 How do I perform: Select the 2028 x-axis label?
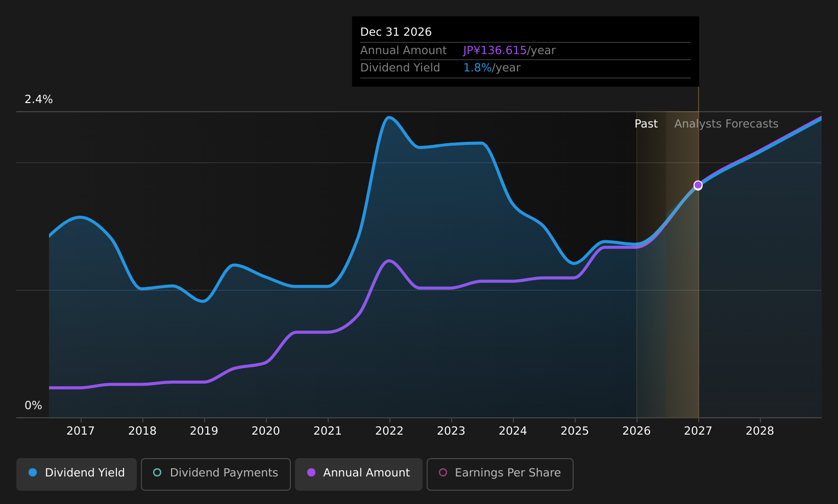(x=760, y=431)
